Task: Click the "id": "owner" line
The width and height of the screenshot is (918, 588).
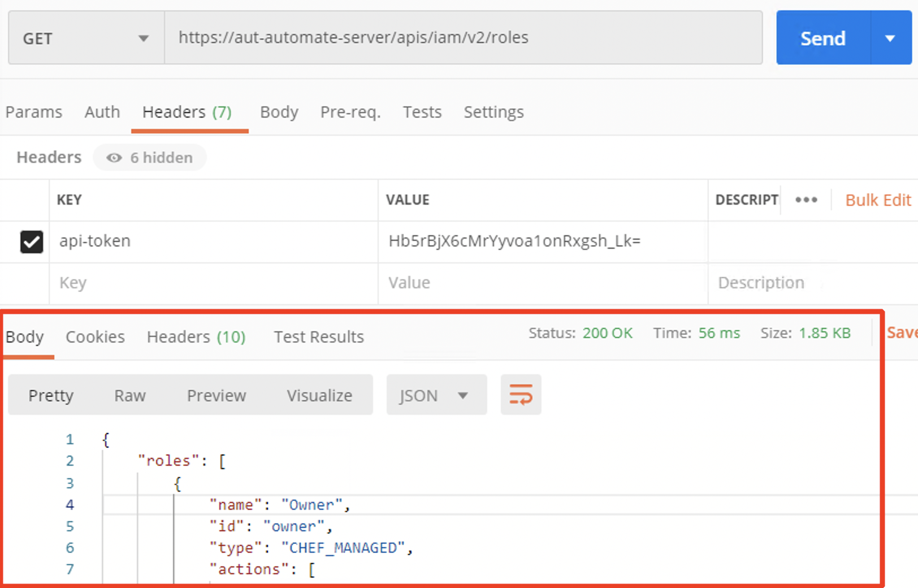Action: point(271,526)
